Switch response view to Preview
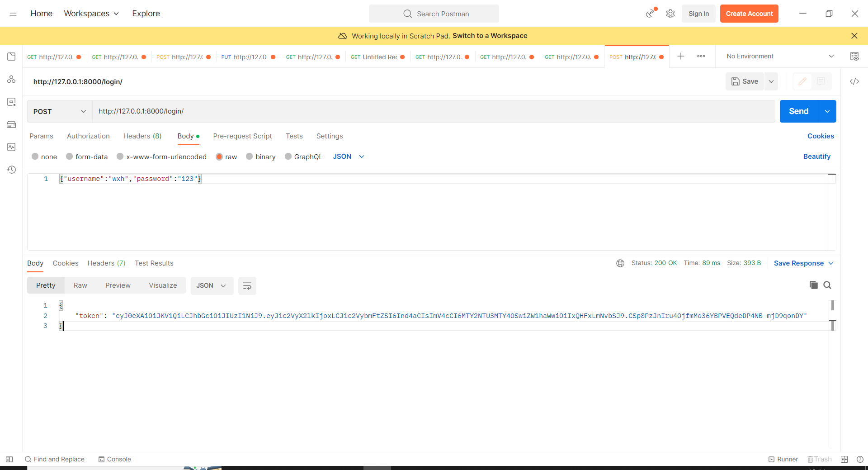The height and width of the screenshot is (470, 868). coord(118,285)
